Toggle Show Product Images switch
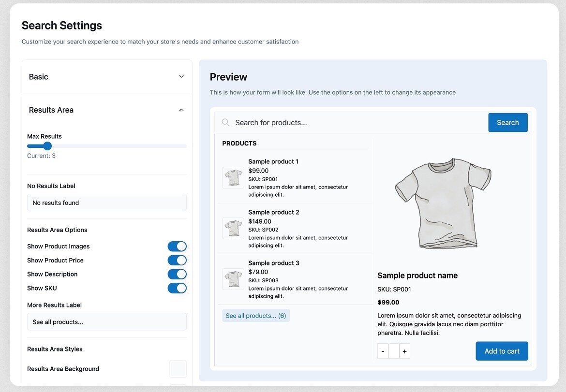 click(x=177, y=247)
